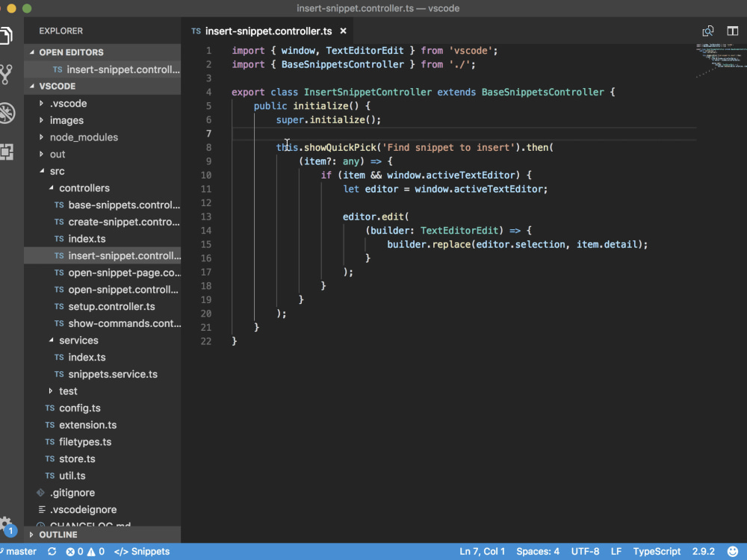Screen dimensions: 747x560
Task: Click the macOS green zoom window button
Action: tap(27, 8)
